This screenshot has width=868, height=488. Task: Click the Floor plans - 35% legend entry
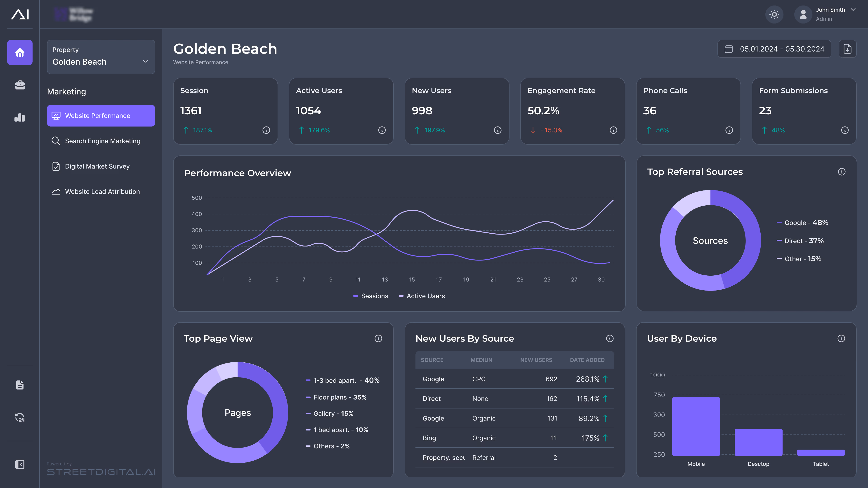coord(336,397)
